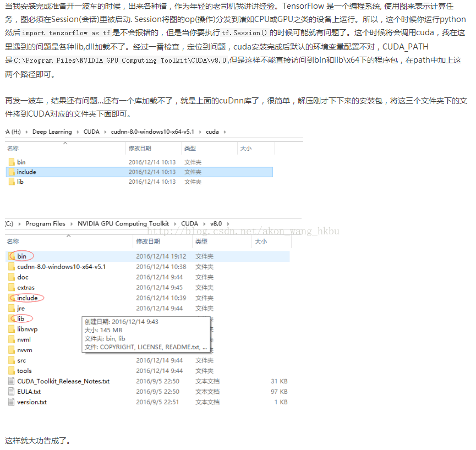The height and width of the screenshot is (450, 476).
Task: Click the extras folder icon
Action: point(12,287)
